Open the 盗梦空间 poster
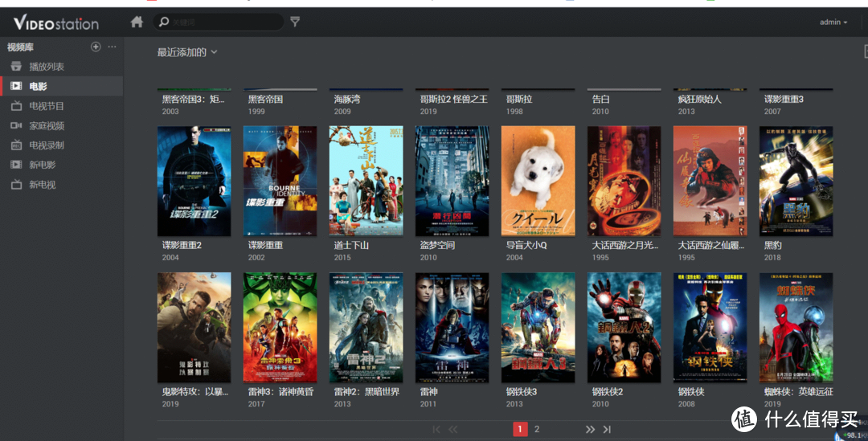The image size is (868, 441). (x=452, y=181)
